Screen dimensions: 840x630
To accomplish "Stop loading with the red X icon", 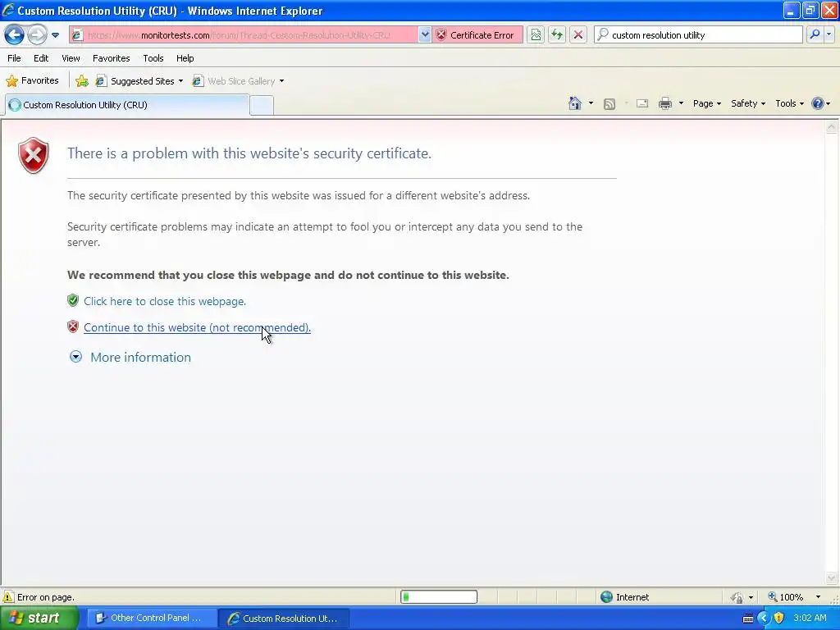I will coord(578,35).
